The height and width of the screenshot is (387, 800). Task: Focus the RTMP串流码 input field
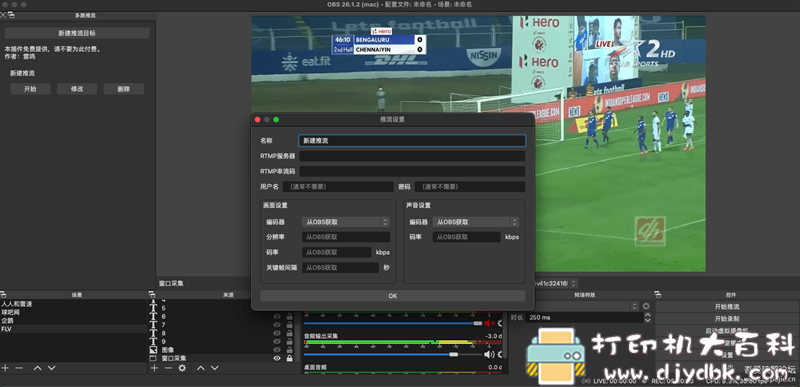point(412,171)
